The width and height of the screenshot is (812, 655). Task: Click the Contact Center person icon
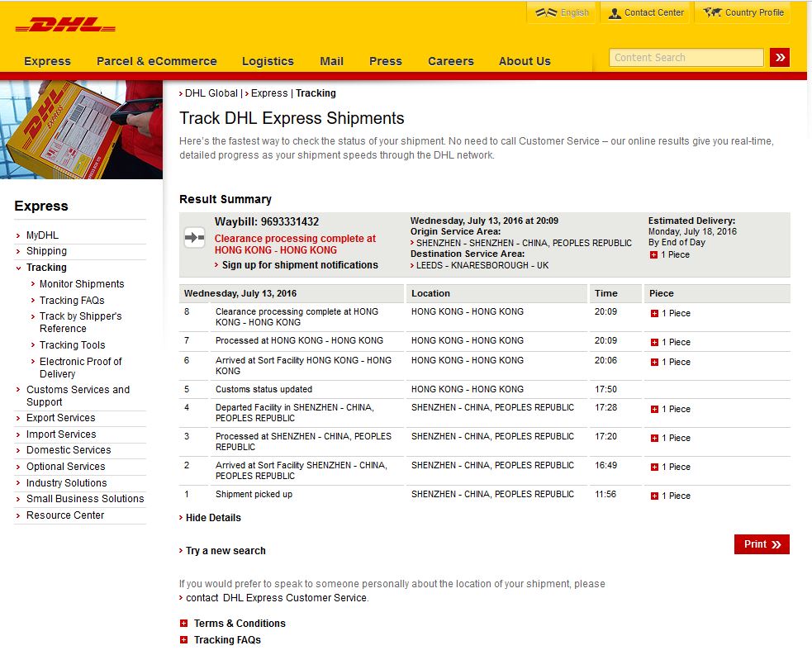(x=615, y=12)
